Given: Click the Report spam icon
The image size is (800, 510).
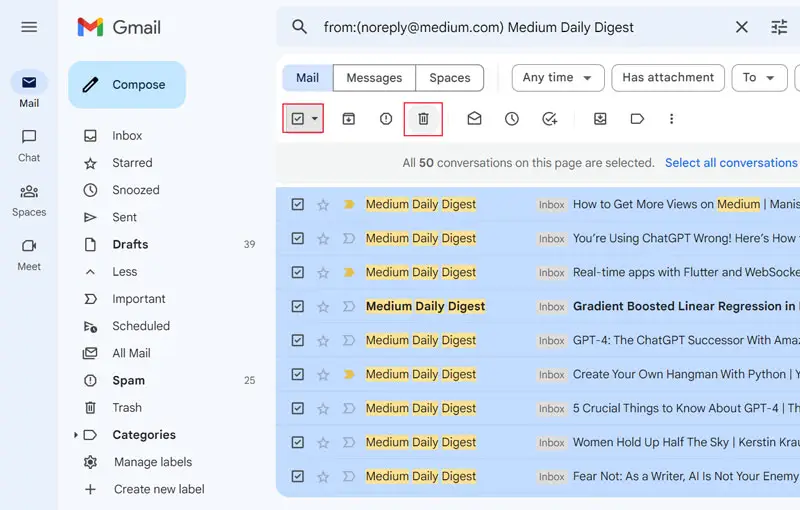Looking at the screenshot, I should pos(386,119).
